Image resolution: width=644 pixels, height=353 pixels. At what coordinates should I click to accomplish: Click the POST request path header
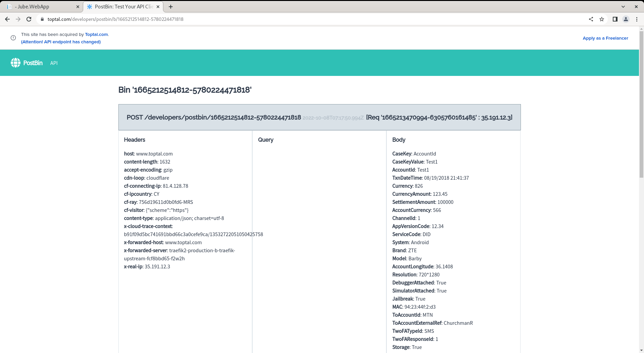tap(214, 117)
